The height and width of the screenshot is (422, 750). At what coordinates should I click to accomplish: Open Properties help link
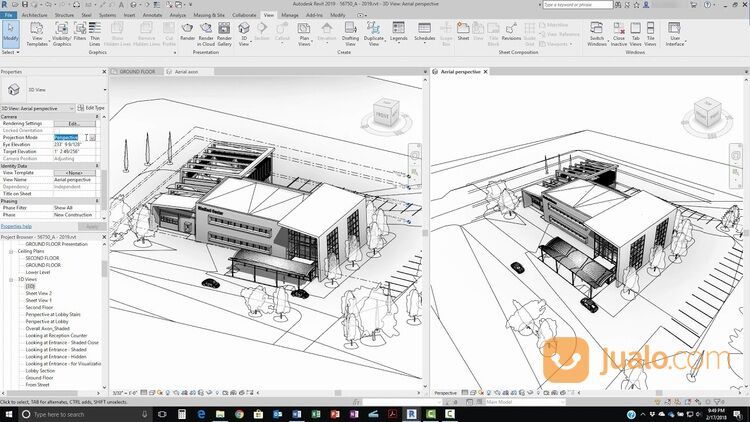point(16,226)
